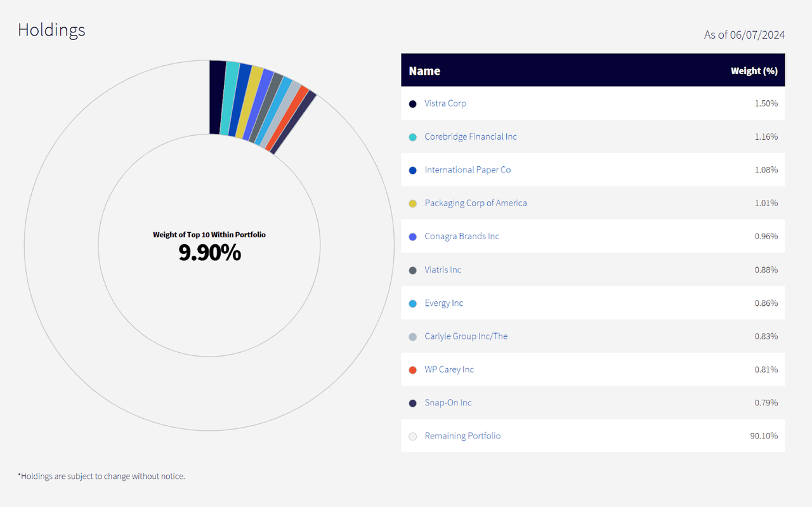Click the Viatris gray legend dot
Screen dimensions: 812x507
pos(412,270)
